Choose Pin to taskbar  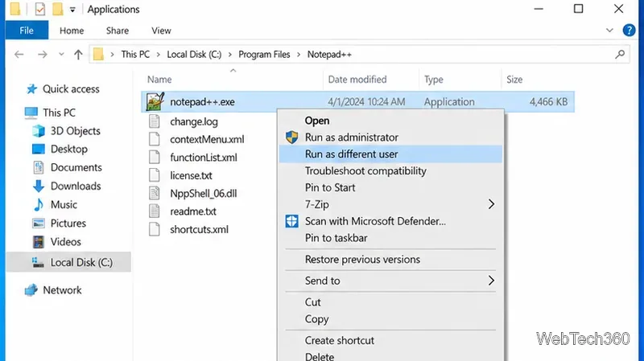(390, 238)
